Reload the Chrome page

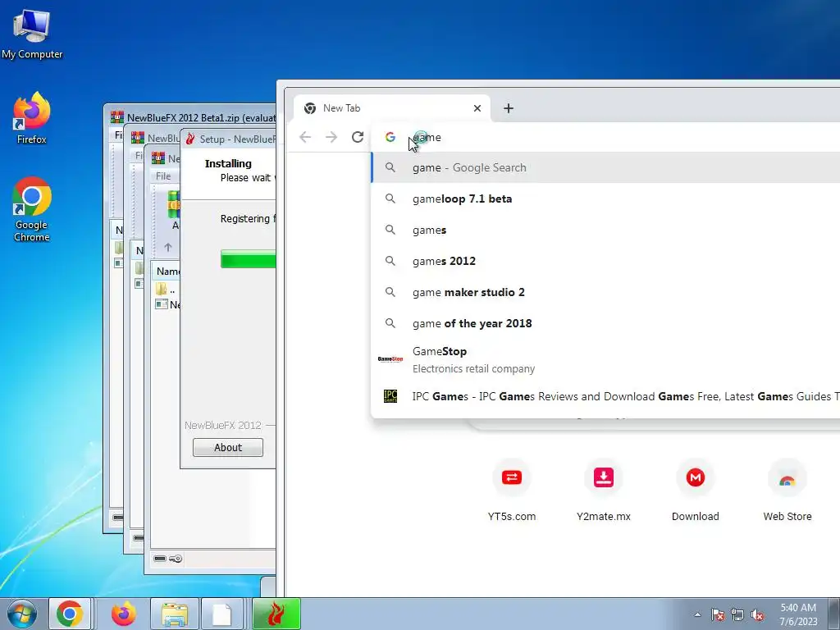[358, 137]
